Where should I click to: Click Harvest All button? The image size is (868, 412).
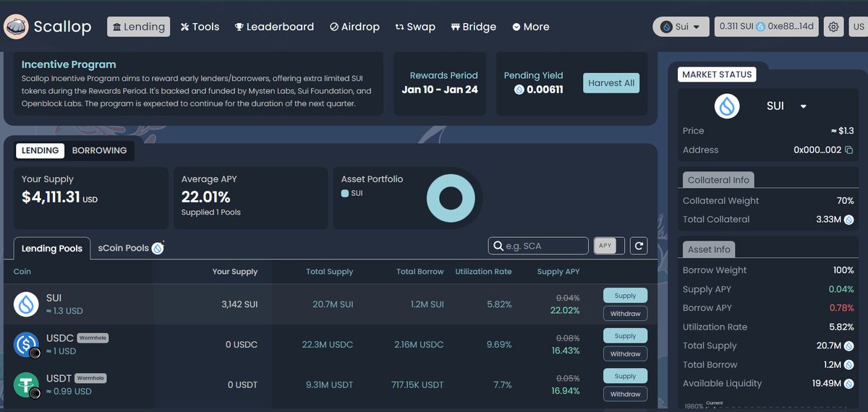(x=611, y=83)
